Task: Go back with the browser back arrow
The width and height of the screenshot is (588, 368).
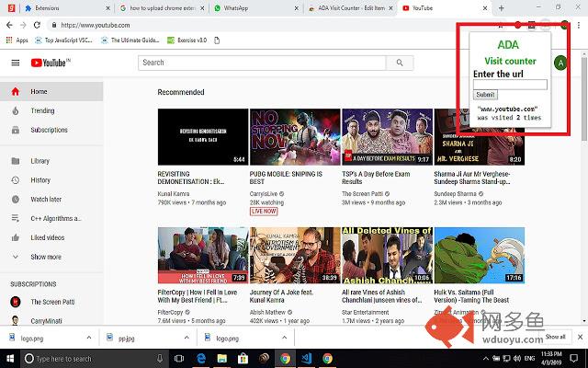Action: [x=9, y=25]
